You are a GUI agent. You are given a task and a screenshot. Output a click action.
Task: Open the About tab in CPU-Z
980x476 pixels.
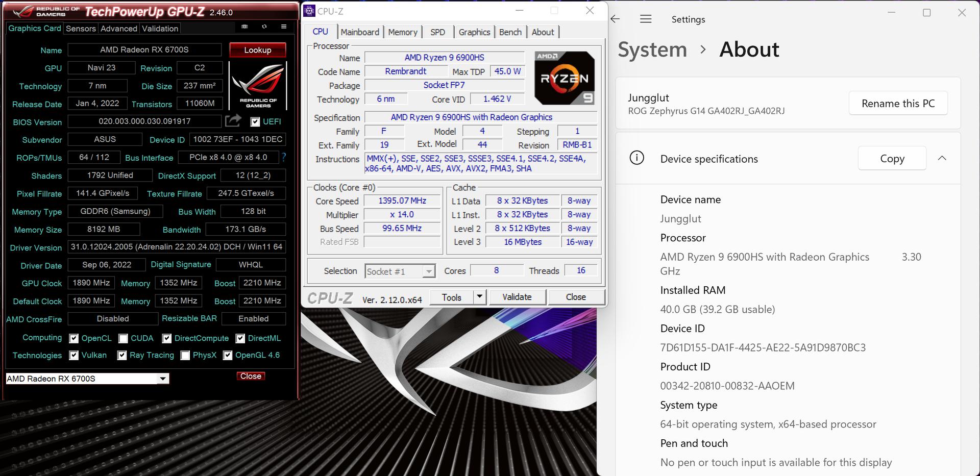(x=543, y=32)
